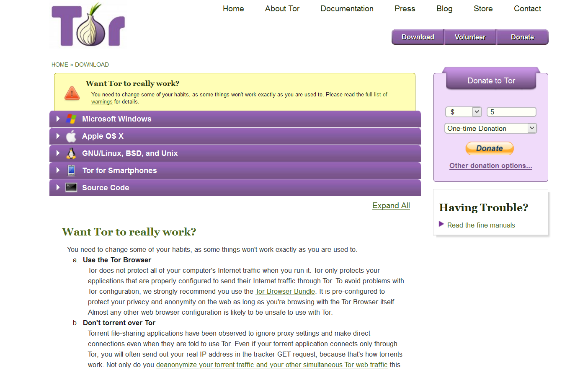Click the Tor onion logo
588x370 pixels.
(88, 25)
